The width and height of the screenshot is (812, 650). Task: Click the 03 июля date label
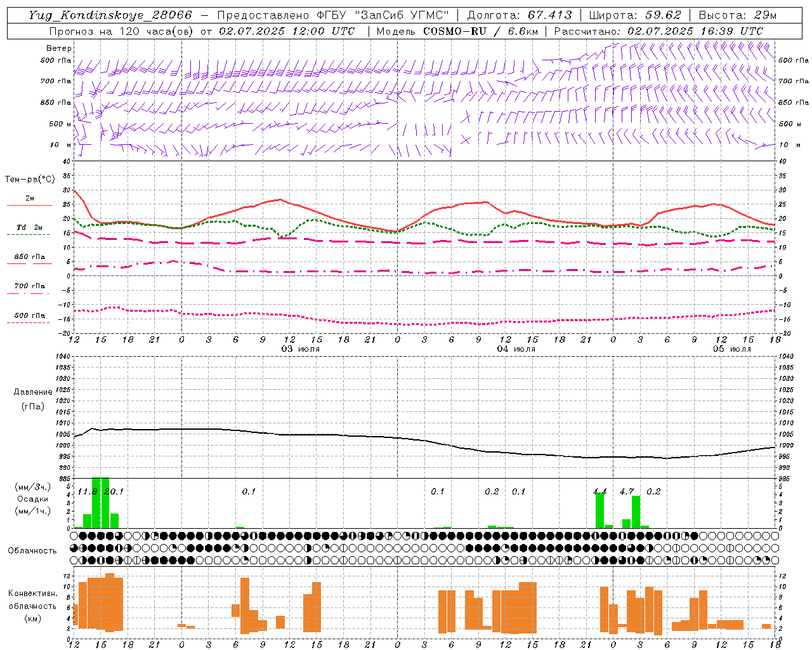click(301, 349)
